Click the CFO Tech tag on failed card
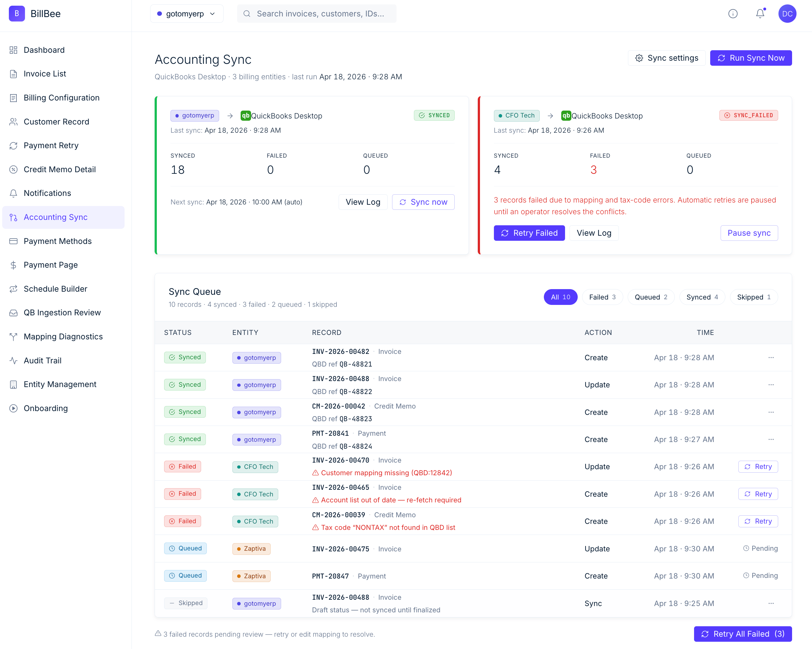 point(516,116)
